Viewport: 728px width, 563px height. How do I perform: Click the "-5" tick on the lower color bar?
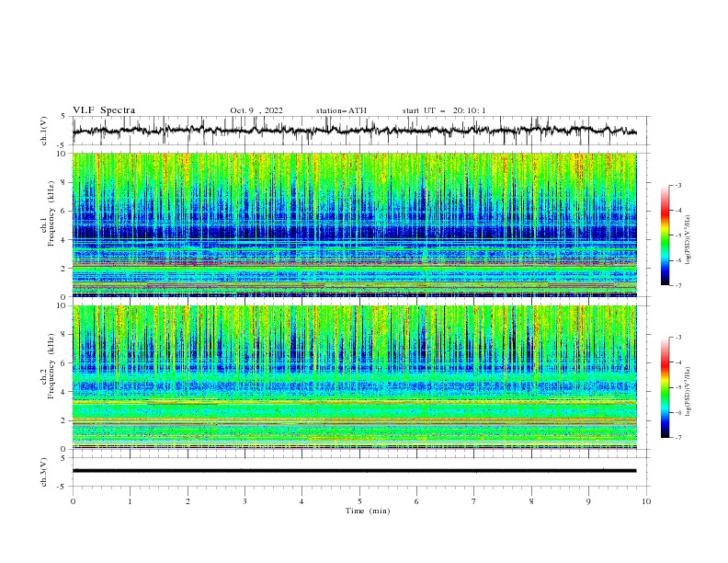point(678,387)
